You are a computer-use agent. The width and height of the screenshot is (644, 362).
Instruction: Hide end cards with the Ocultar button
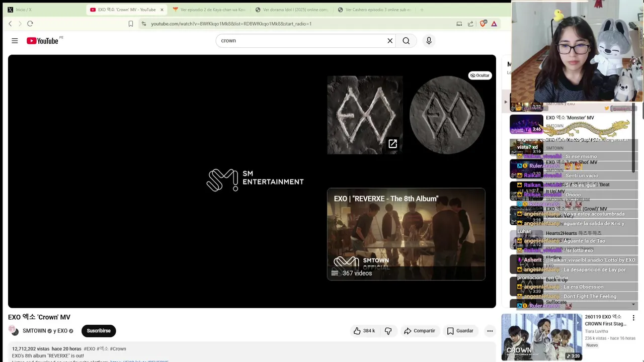coord(479,75)
